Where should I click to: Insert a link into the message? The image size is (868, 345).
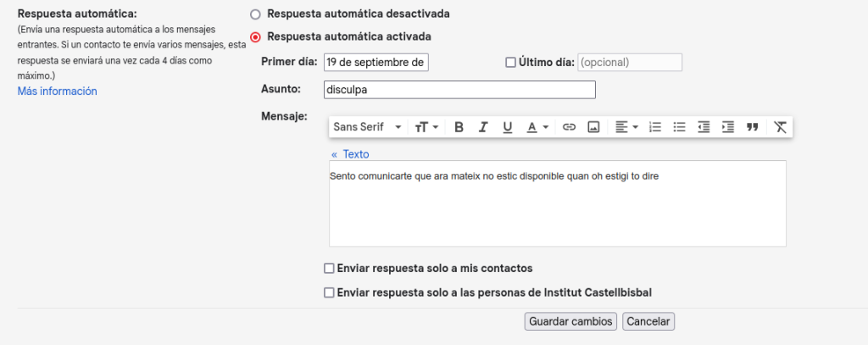point(569,127)
